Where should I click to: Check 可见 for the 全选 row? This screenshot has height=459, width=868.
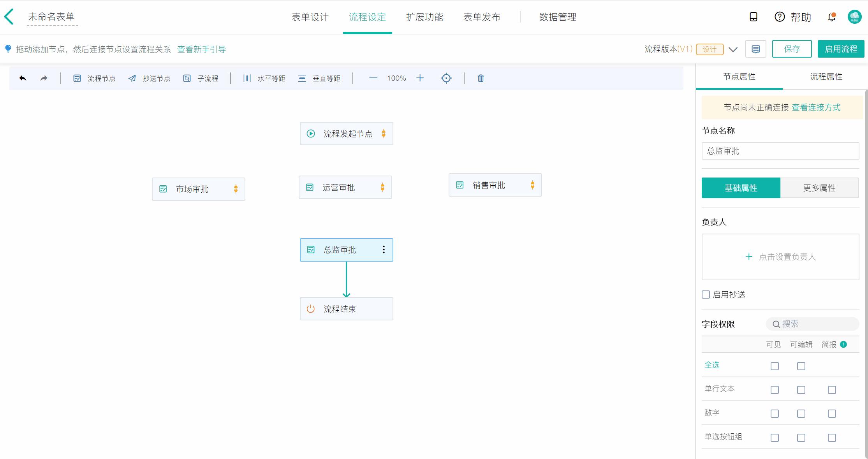click(x=774, y=366)
